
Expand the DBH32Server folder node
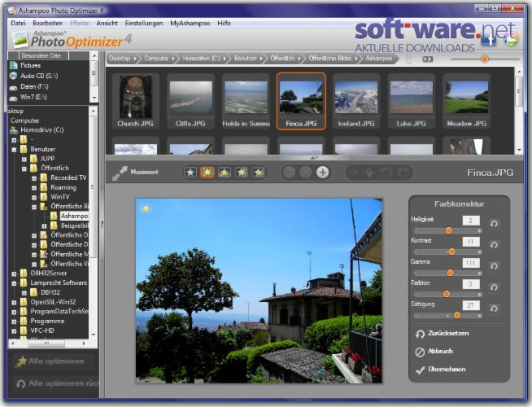coord(14,274)
